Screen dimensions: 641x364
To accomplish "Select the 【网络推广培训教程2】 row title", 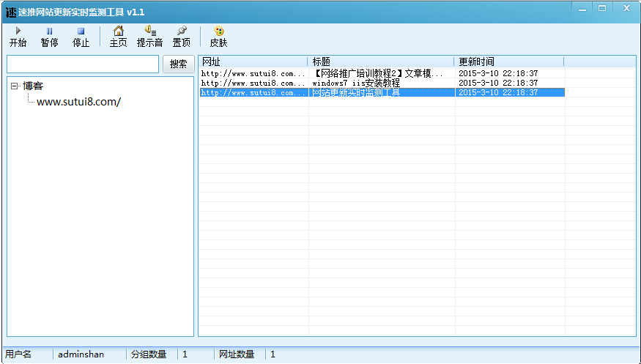I will 378,73.
